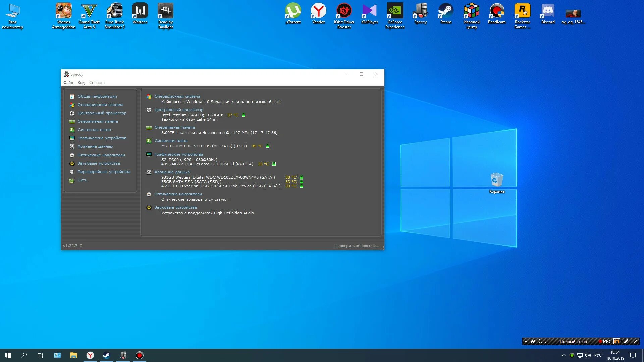Launch Euro Truck Simulator 2 icon
This screenshot has width=644, height=362.
(115, 16)
